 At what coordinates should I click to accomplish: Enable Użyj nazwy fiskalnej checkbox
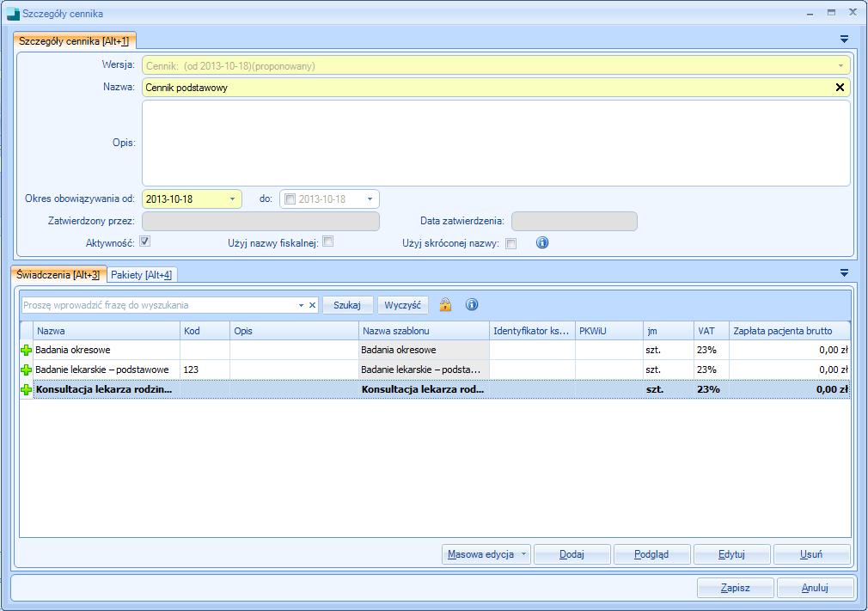click(x=328, y=241)
